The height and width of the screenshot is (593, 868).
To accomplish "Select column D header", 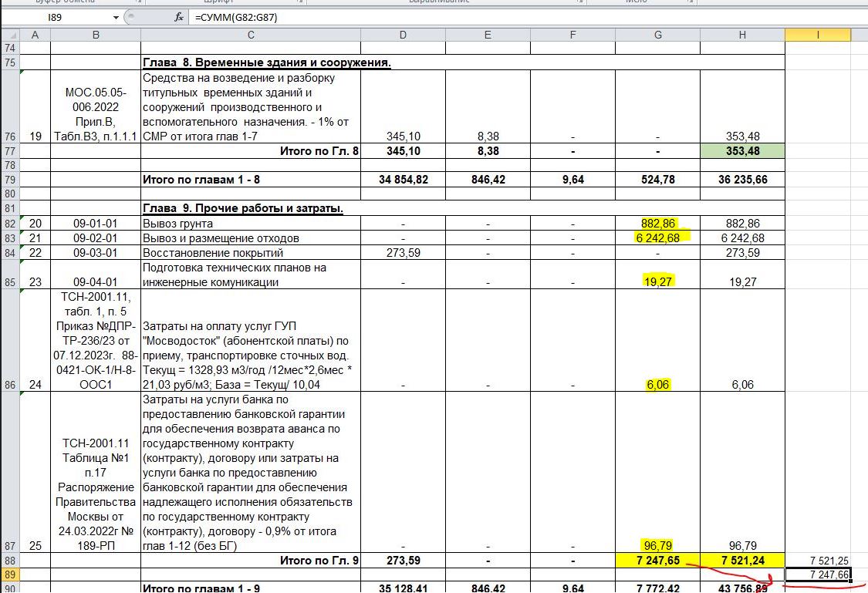I will click(403, 35).
